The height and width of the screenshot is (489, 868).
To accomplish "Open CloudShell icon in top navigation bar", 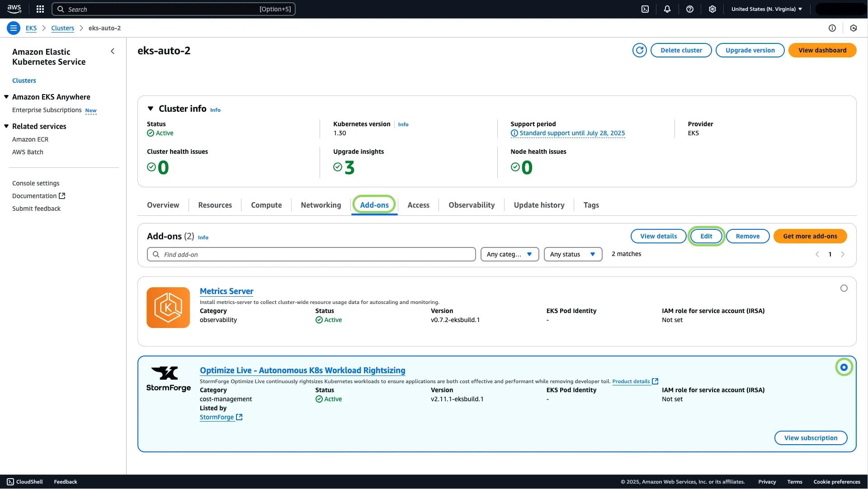I will tap(645, 9).
